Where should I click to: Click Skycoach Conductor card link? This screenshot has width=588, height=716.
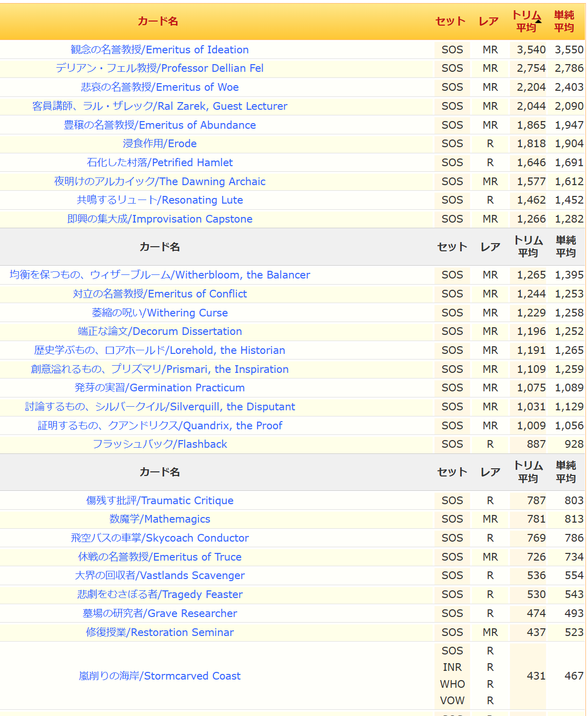point(160,538)
